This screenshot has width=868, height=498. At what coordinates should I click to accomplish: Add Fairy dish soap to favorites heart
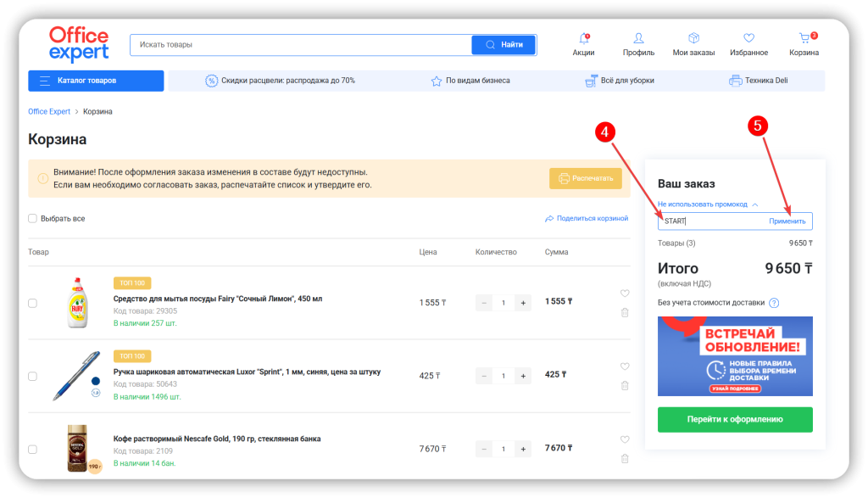(x=625, y=294)
